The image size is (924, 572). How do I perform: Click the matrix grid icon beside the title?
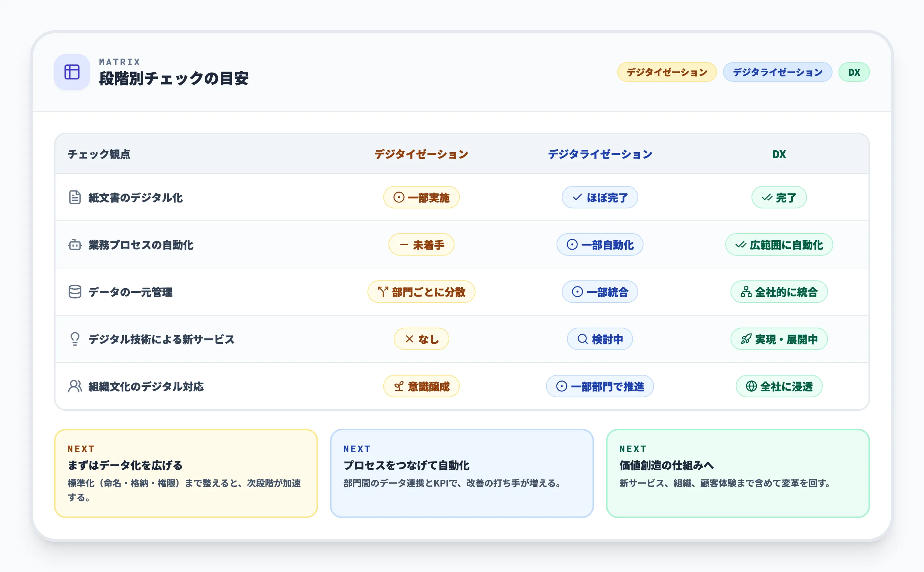pyautogui.click(x=72, y=72)
